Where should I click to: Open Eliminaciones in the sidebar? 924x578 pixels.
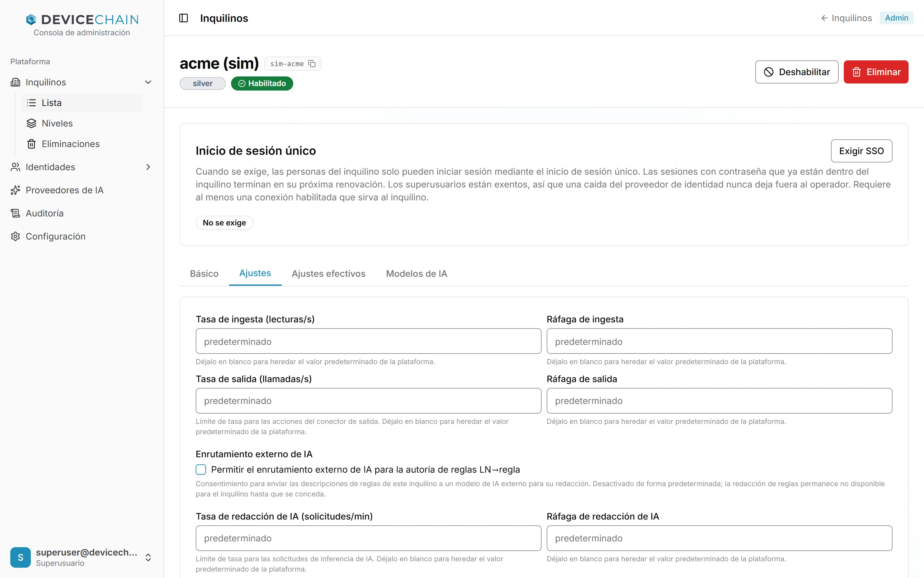(82, 144)
